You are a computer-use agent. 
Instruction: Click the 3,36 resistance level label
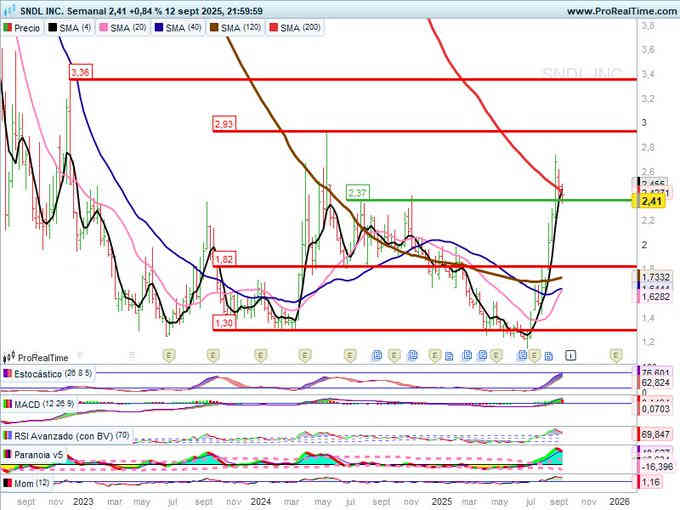81,72
